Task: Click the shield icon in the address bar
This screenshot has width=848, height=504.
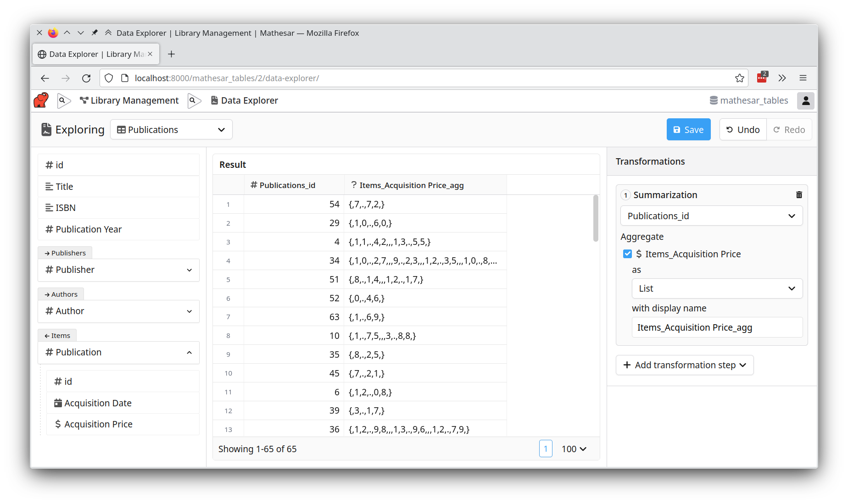Action: tap(108, 78)
